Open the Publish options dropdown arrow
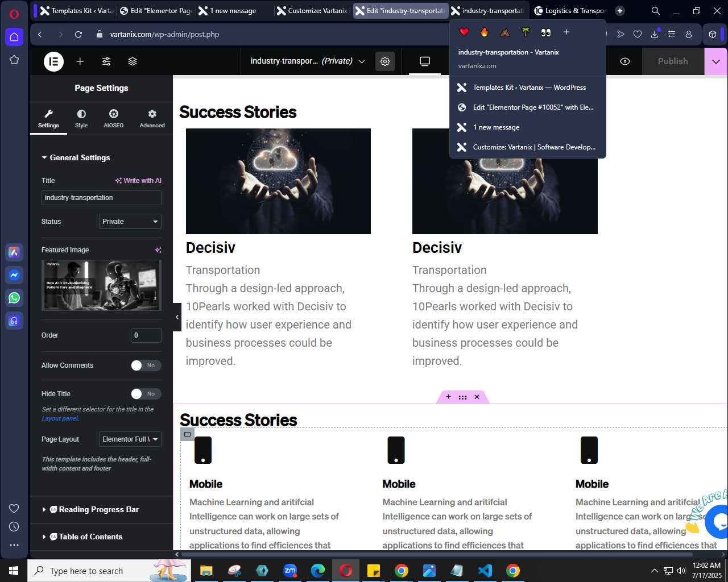Viewport: 728px width, 582px height. click(716, 61)
